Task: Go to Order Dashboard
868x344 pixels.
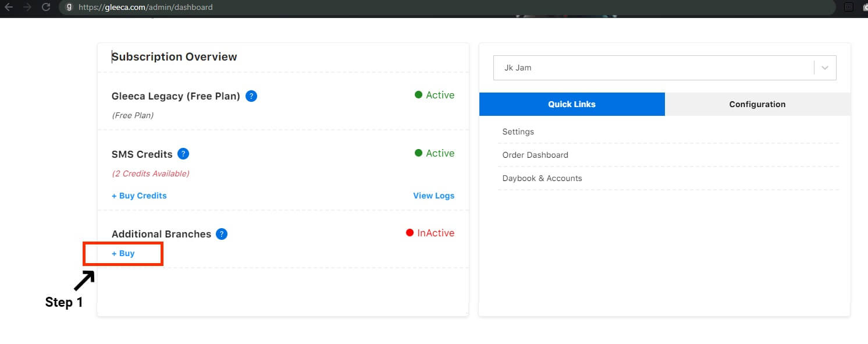Action: tap(535, 155)
